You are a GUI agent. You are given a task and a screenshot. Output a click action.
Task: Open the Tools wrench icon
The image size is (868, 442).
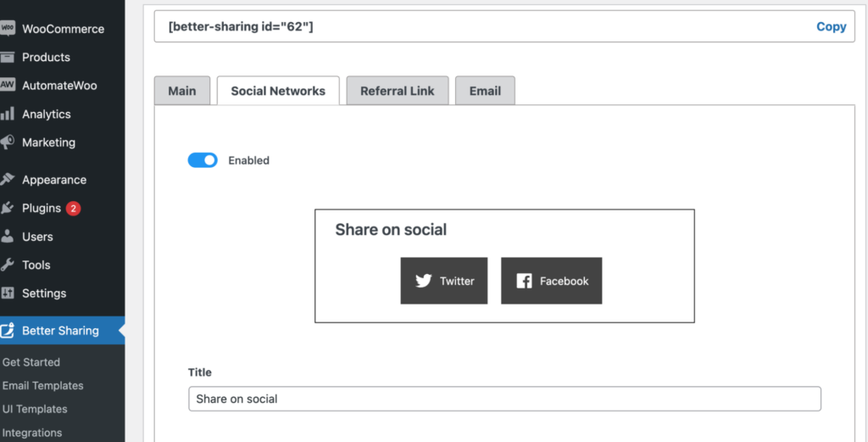[x=7, y=265]
